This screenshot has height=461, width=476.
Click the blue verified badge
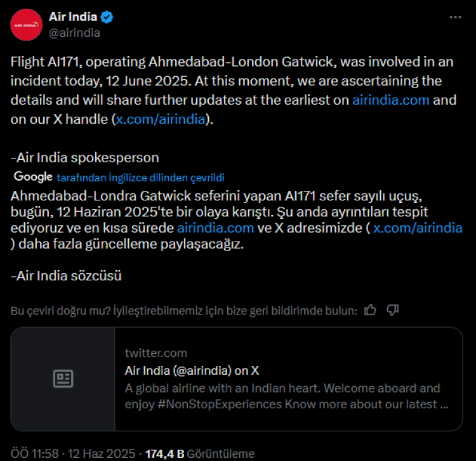(x=107, y=17)
